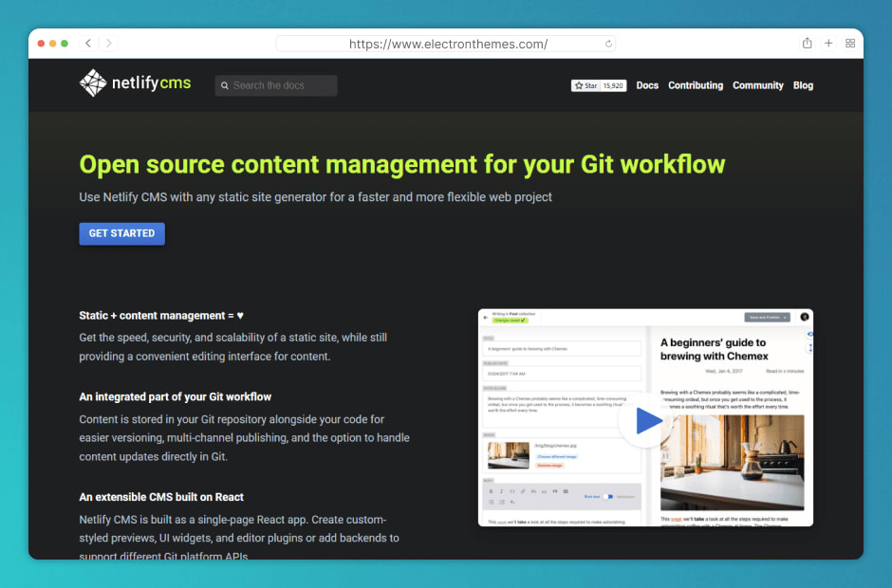Click the magnifier icon in the docs search
The width and height of the screenshot is (892, 588).
click(x=225, y=85)
